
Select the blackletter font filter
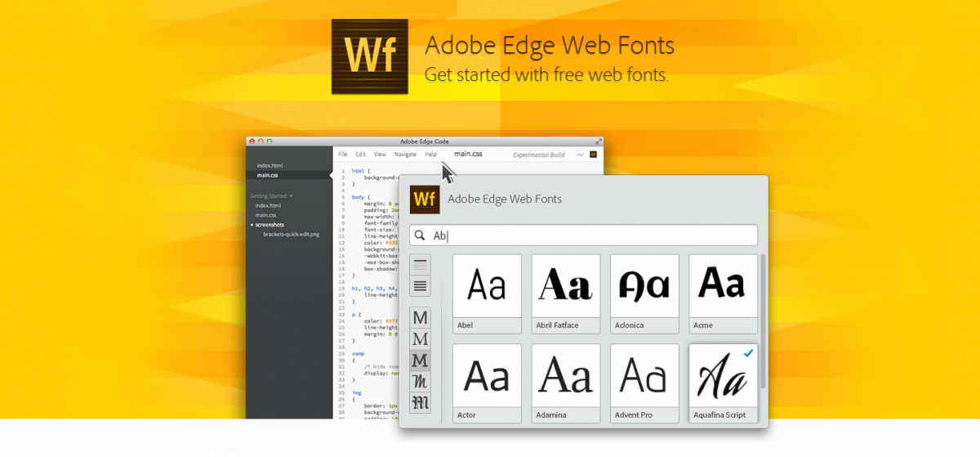point(421,402)
